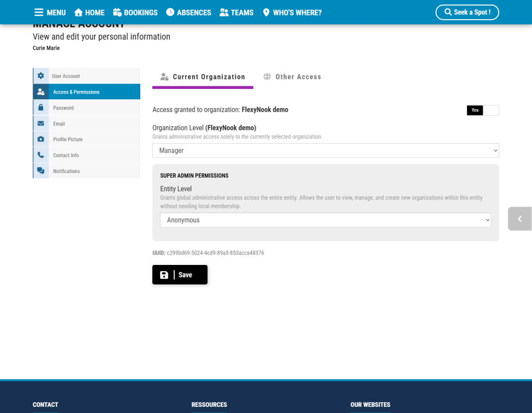Screen dimensions: 532x413
Task: Expand the side panel chevron arrow
Action: point(520,219)
